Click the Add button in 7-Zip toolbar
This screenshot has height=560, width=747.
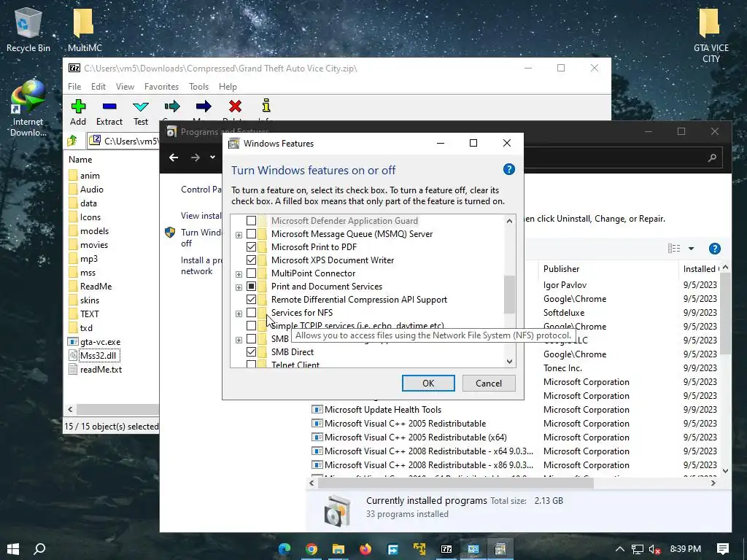[78, 112]
